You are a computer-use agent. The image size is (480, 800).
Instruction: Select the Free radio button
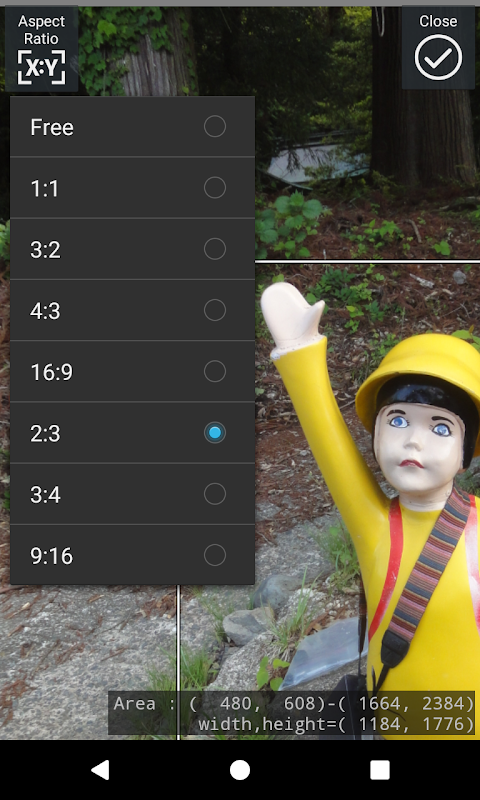(215, 127)
